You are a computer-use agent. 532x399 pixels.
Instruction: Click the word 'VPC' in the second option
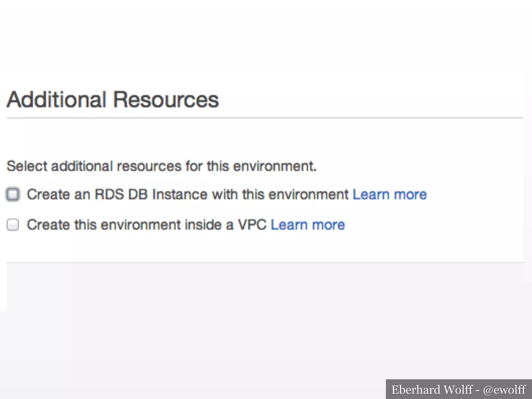pyautogui.click(x=252, y=225)
